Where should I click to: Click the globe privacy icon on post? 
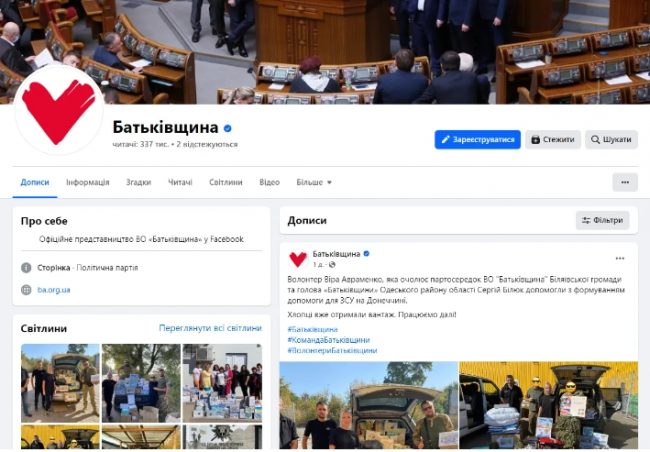pyautogui.click(x=332, y=265)
